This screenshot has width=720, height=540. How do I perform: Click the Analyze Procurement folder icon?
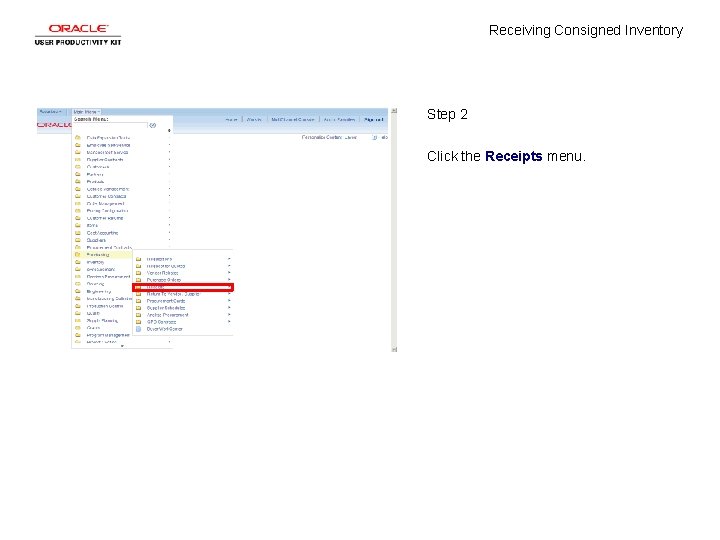point(138,315)
